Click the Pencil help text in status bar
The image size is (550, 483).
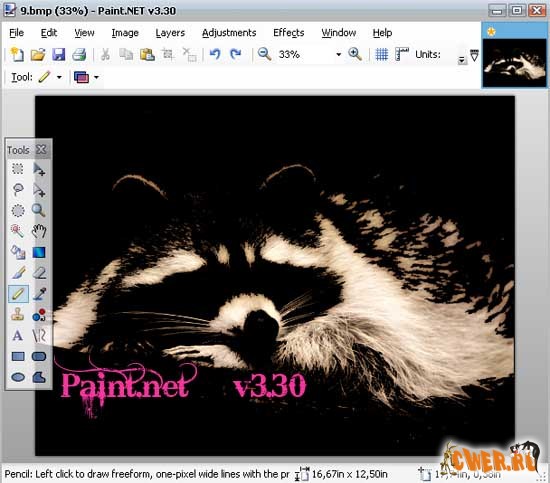point(147,474)
